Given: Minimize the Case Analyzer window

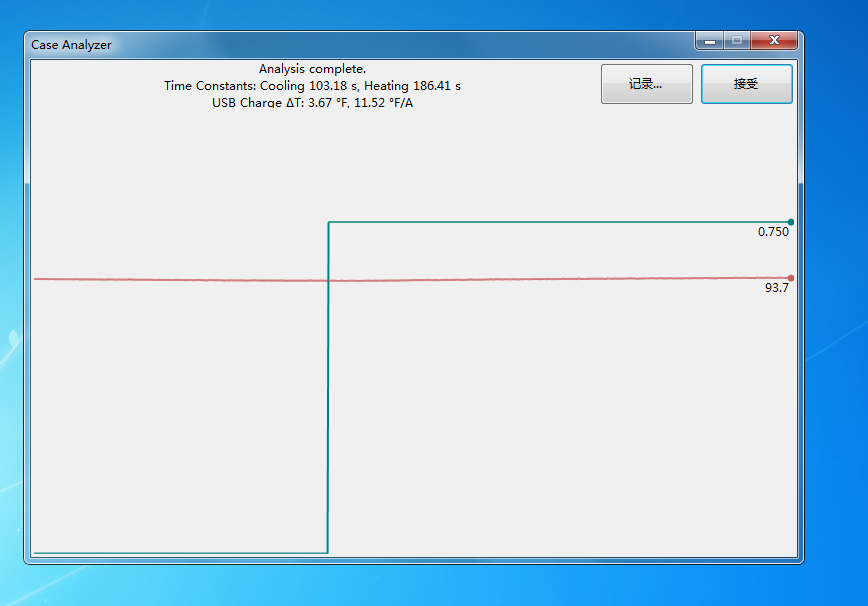Looking at the screenshot, I should pyautogui.click(x=710, y=40).
